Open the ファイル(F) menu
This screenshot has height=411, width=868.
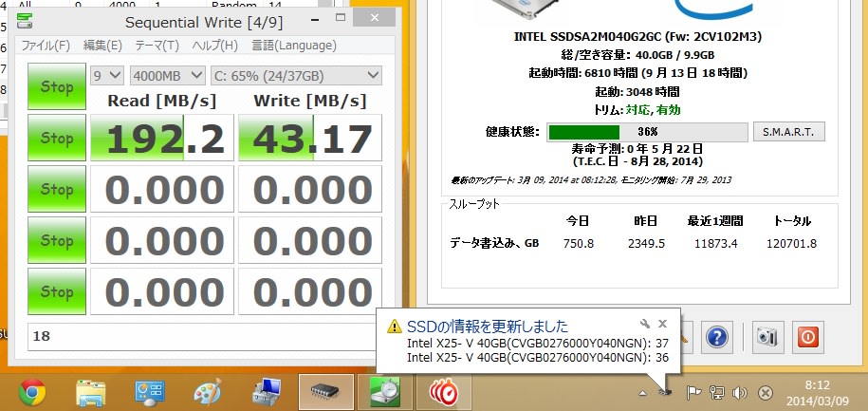(x=46, y=46)
